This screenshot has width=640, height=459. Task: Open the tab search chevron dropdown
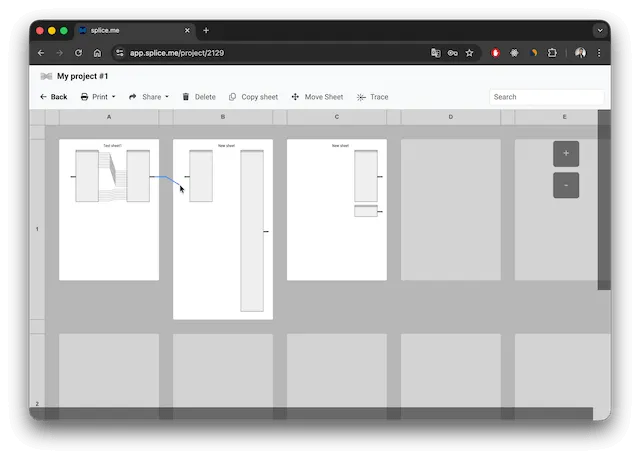[x=600, y=31]
